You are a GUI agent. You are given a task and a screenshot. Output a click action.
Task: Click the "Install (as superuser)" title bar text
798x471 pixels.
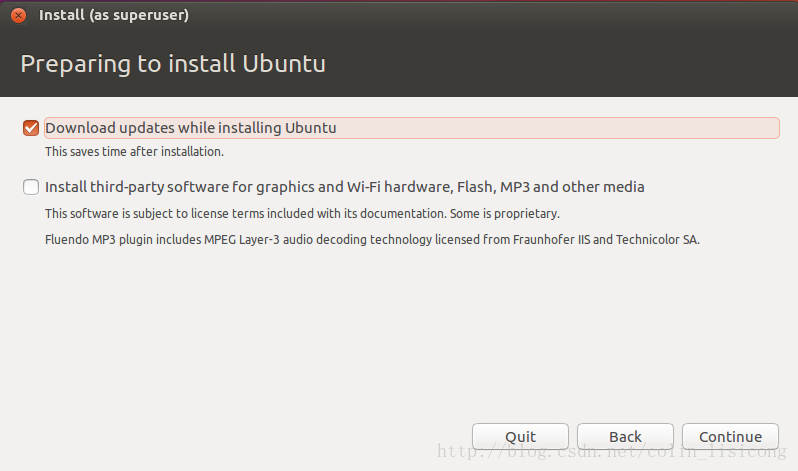(113, 15)
